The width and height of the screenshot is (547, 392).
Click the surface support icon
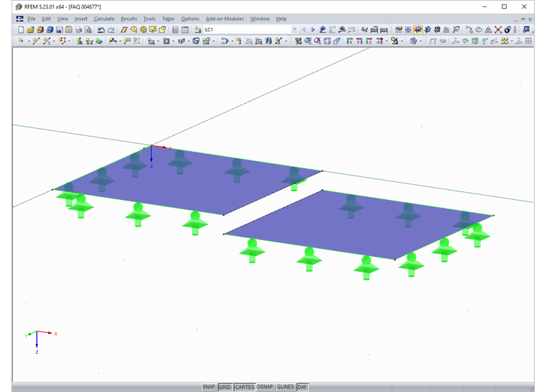(x=99, y=41)
